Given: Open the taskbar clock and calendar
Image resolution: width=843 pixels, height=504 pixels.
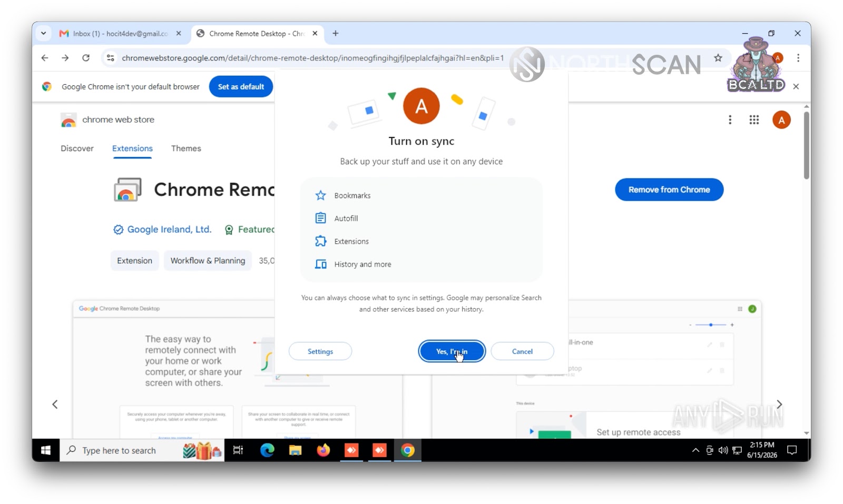Looking at the screenshot, I should pyautogui.click(x=762, y=450).
